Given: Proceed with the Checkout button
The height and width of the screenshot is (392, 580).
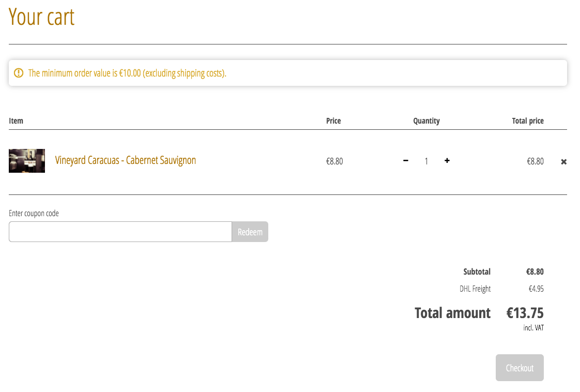Looking at the screenshot, I should click(x=520, y=368).
